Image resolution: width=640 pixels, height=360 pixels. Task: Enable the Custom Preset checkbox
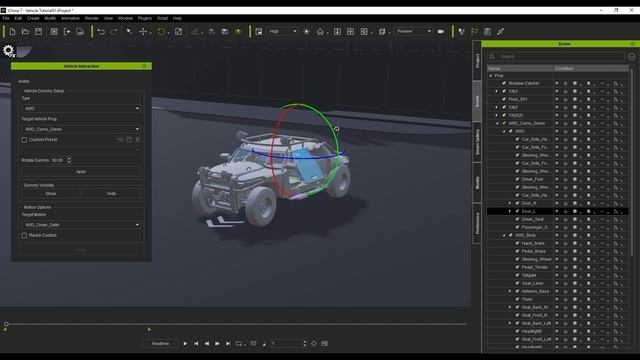(x=24, y=140)
